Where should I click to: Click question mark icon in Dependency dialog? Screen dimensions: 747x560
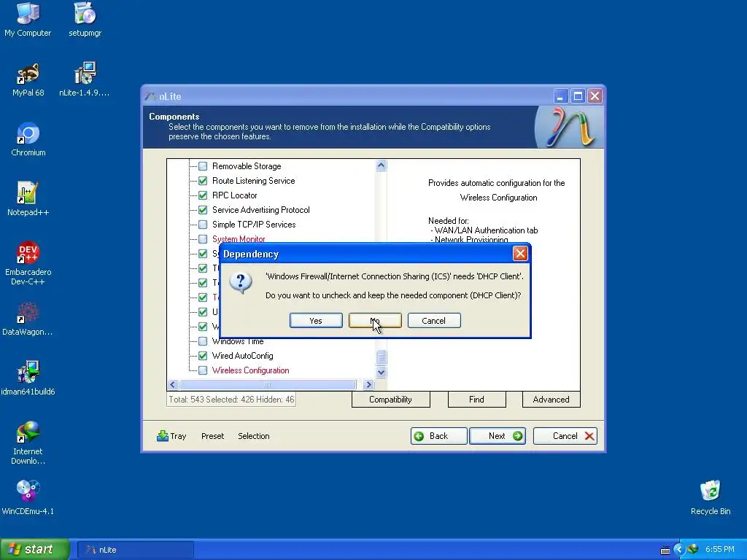[x=241, y=284]
